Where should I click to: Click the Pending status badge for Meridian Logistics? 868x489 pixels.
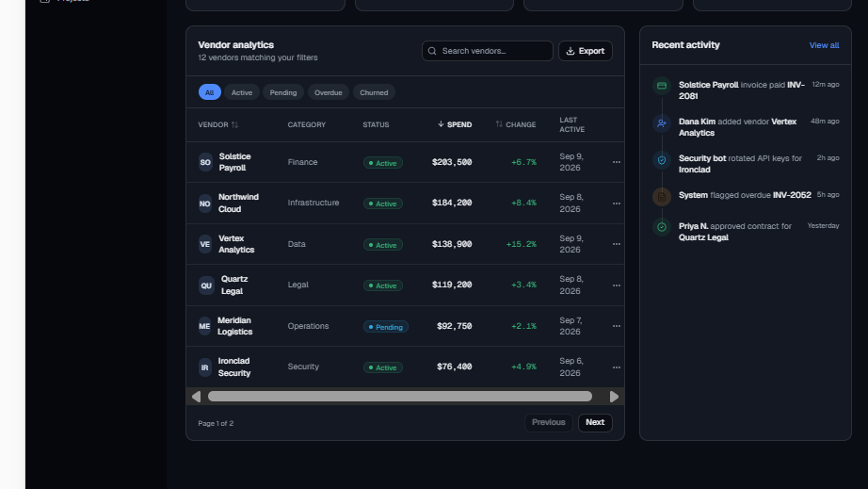point(386,327)
